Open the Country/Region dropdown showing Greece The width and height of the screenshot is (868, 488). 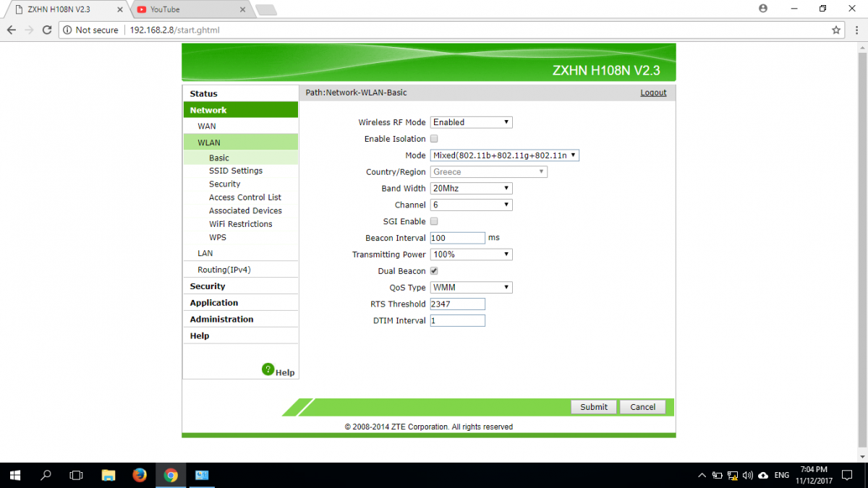pyautogui.click(x=488, y=172)
